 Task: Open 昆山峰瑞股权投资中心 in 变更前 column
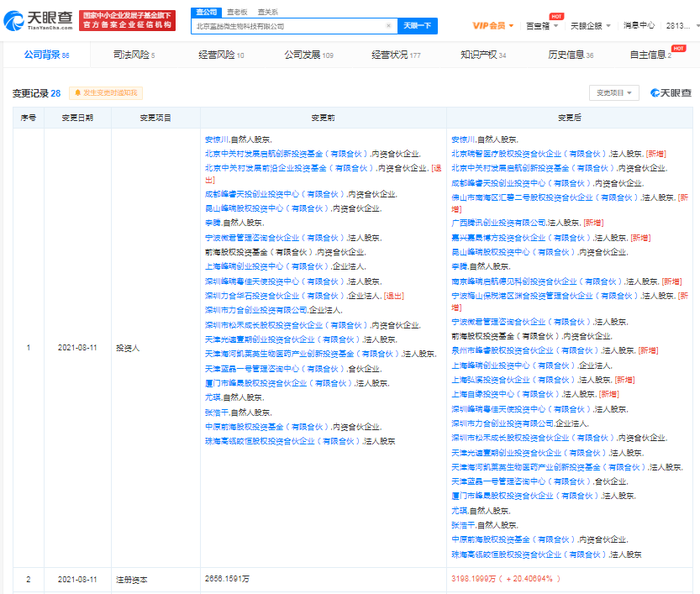tap(267, 208)
